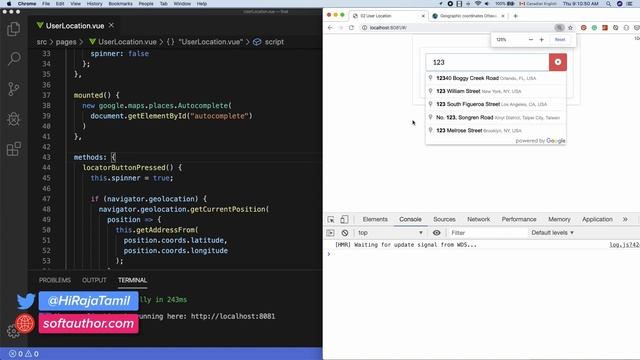
Task: Open the DevTools Network tab
Action: (478, 219)
